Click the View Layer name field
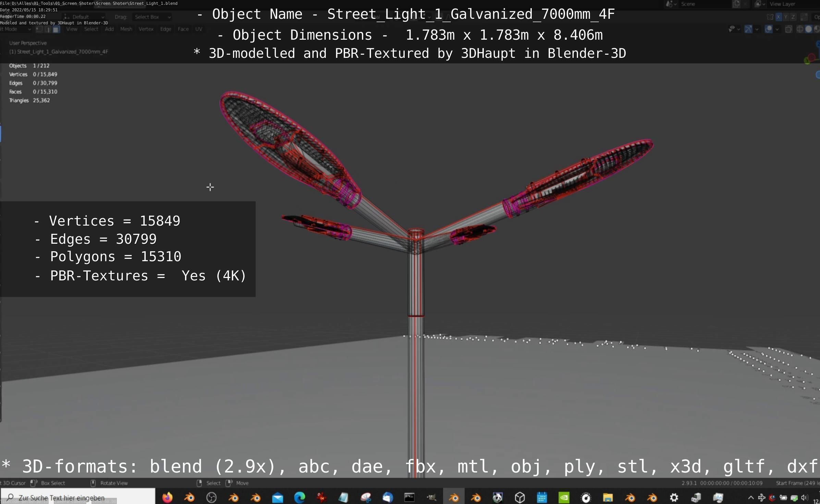This screenshot has height=504, width=820. (x=793, y=4)
